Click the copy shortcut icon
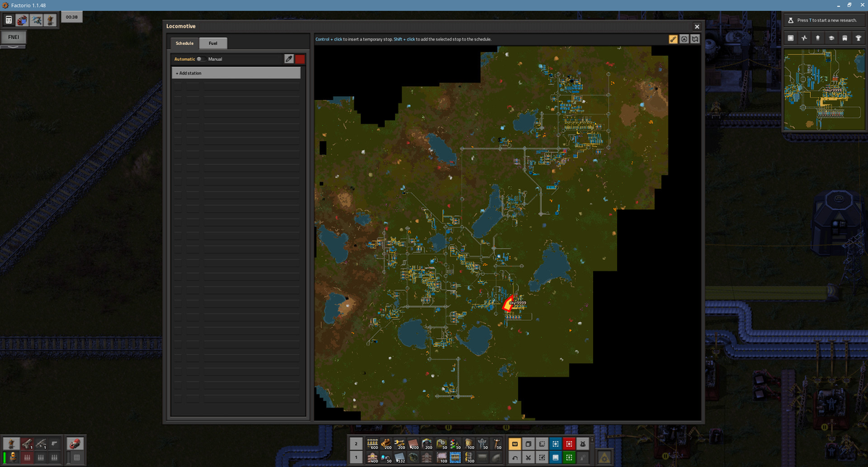The image size is (868, 467). pyautogui.click(x=528, y=444)
